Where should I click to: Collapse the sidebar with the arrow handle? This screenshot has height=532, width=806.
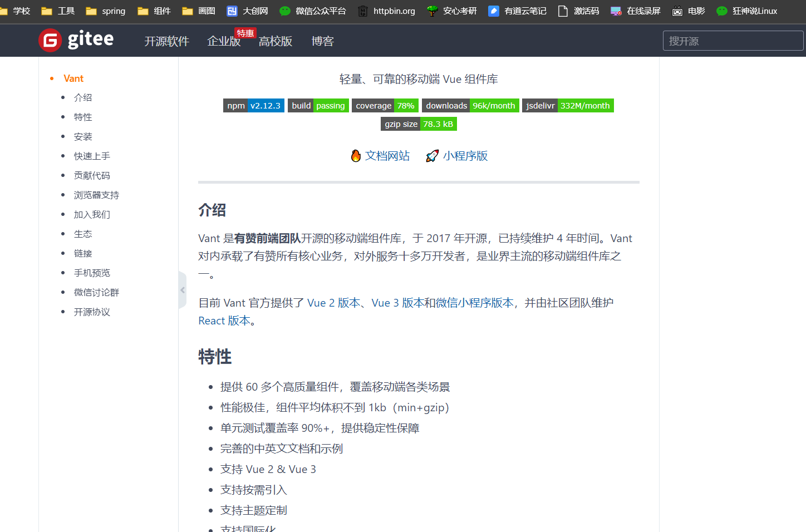coord(182,290)
